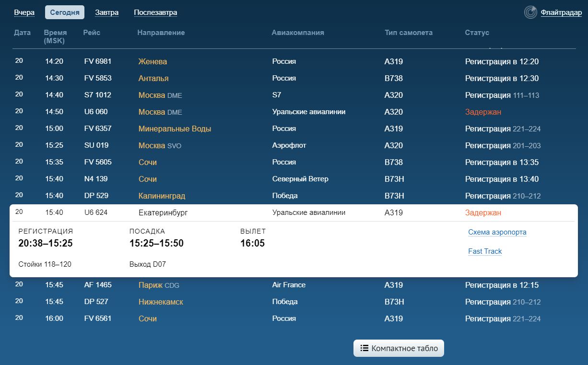588x365 pixels.
Task: Expand the U6 060 flight row
Action: pyautogui.click(x=294, y=112)
